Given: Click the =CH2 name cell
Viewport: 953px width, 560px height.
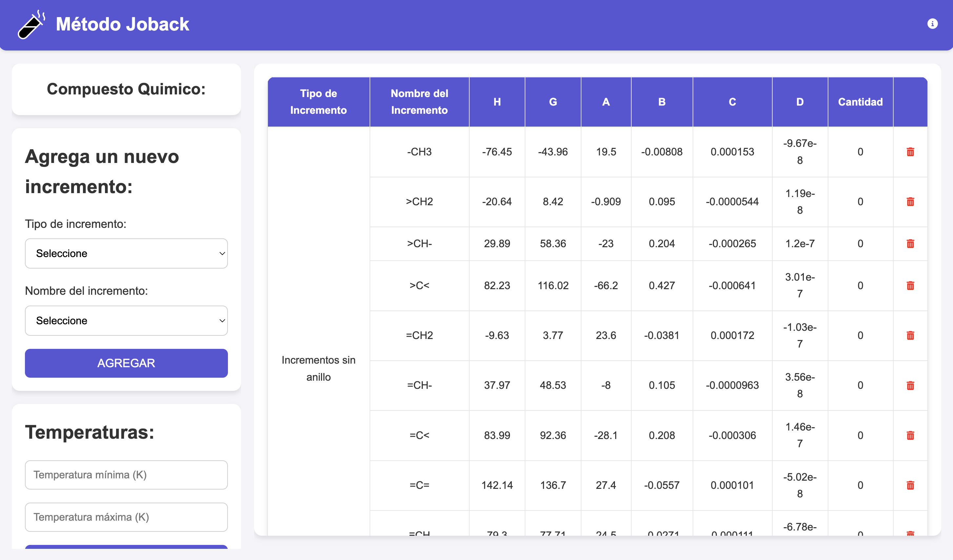Looking at the screenshot, I should (419, 335).
